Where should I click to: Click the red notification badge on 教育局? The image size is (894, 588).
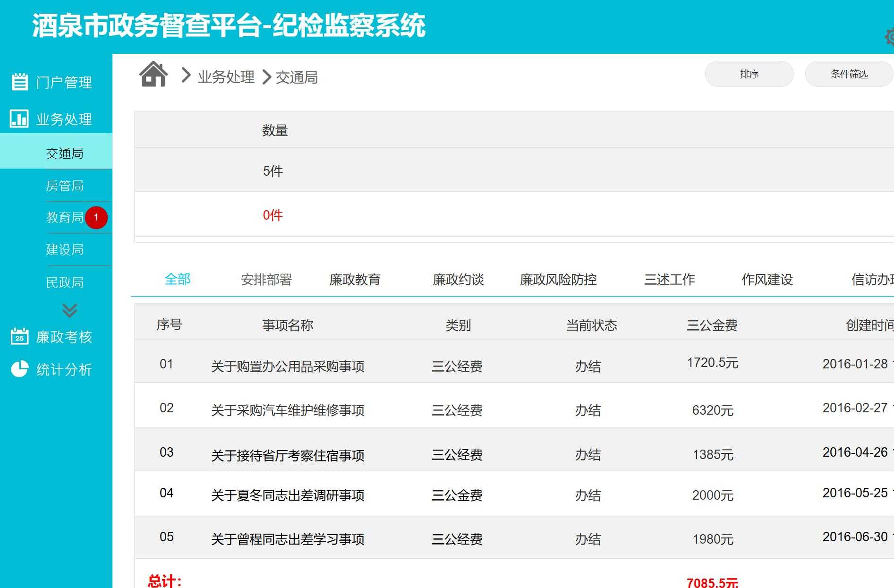point(96,218)
